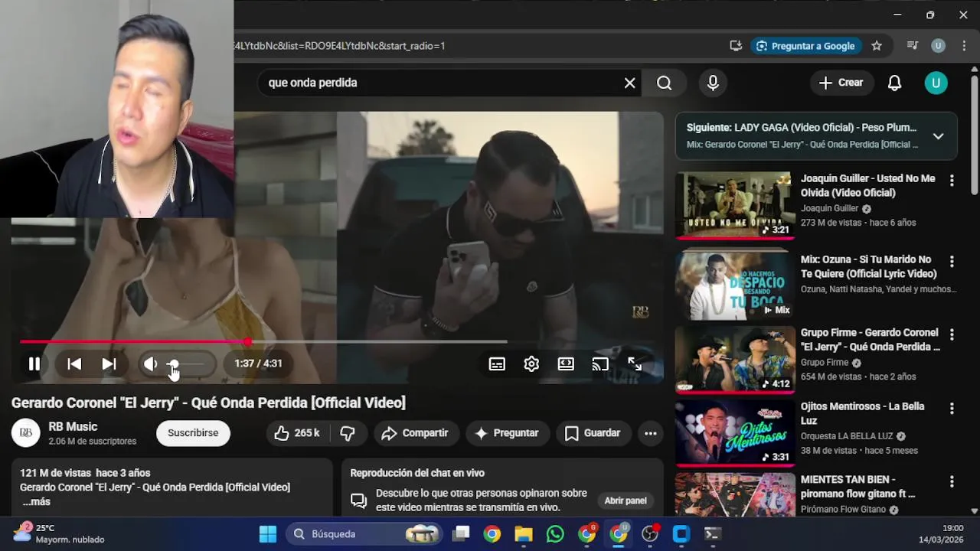
Task: Open the video player settings gear
Action: (531, 364)
